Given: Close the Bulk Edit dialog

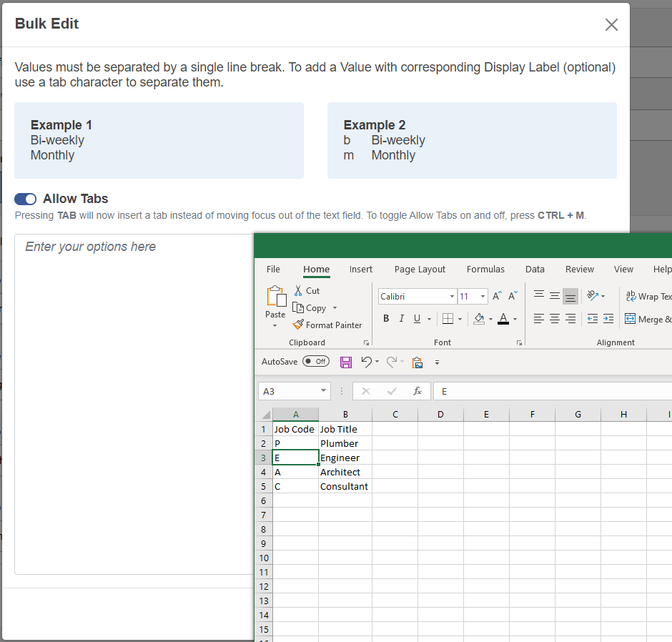Looking at the screenshot, I should coord(611,25).
